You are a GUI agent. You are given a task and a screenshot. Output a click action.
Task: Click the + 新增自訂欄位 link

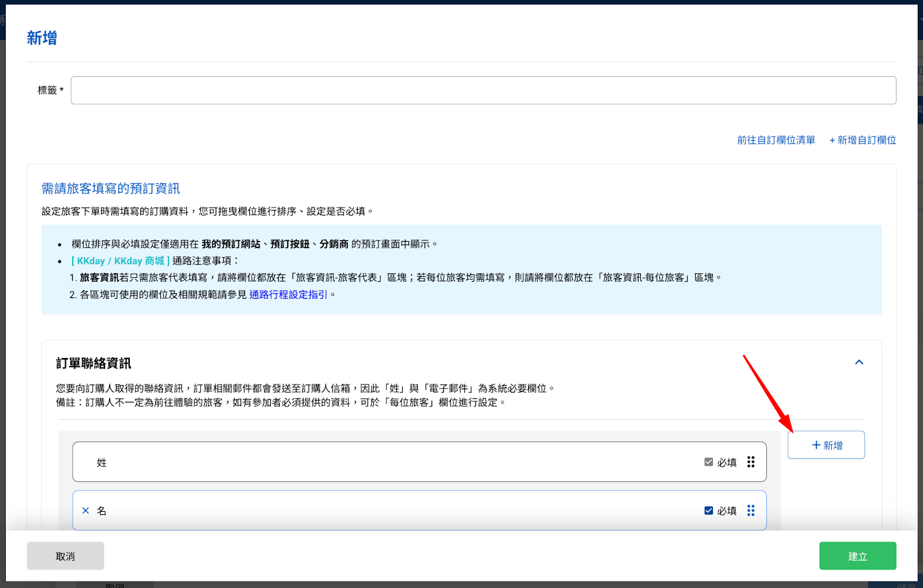[862, 140]
